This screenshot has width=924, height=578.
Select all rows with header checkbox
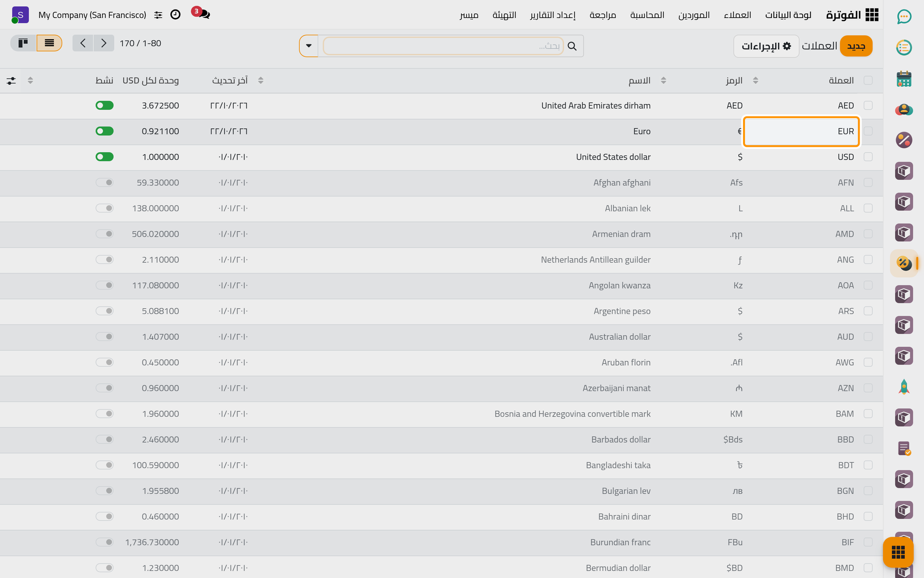coord(868,80)
